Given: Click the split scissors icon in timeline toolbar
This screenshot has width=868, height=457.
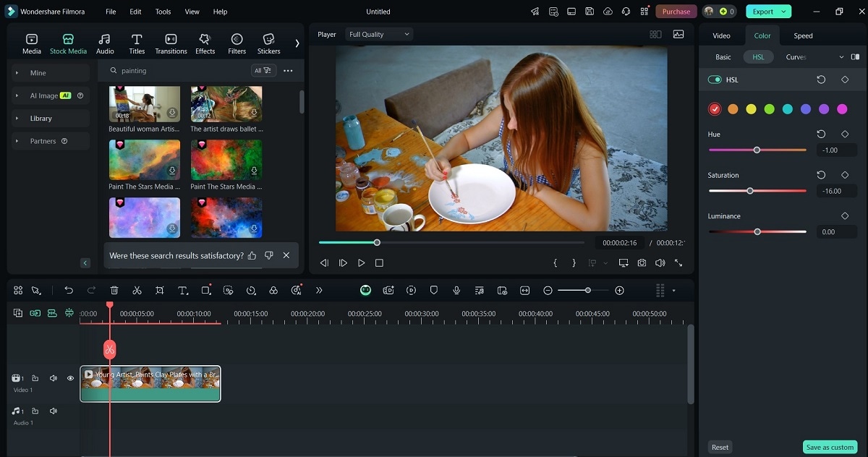Looking at the screenshot, I should (137, 290).
